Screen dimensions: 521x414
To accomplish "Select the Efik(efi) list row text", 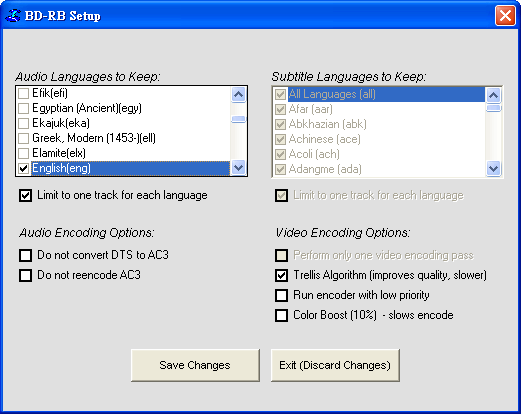I will (50, 93).
